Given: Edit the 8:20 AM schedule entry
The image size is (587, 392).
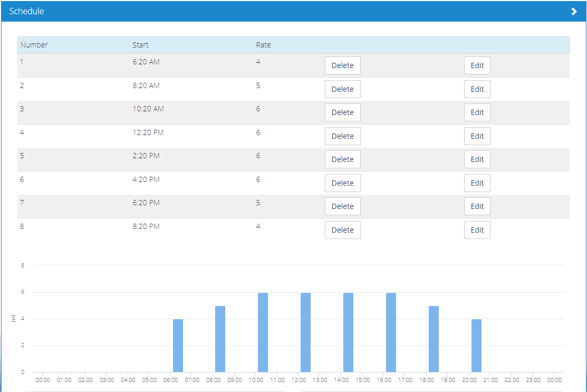Looking at the screenshot, I should pos(477,89).
